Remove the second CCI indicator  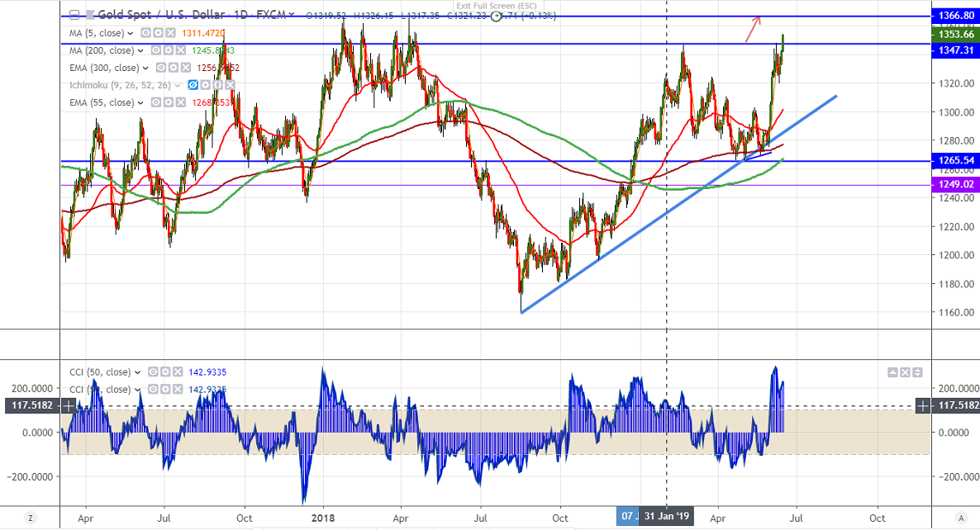pyautogui.click(x=178, y=389)
